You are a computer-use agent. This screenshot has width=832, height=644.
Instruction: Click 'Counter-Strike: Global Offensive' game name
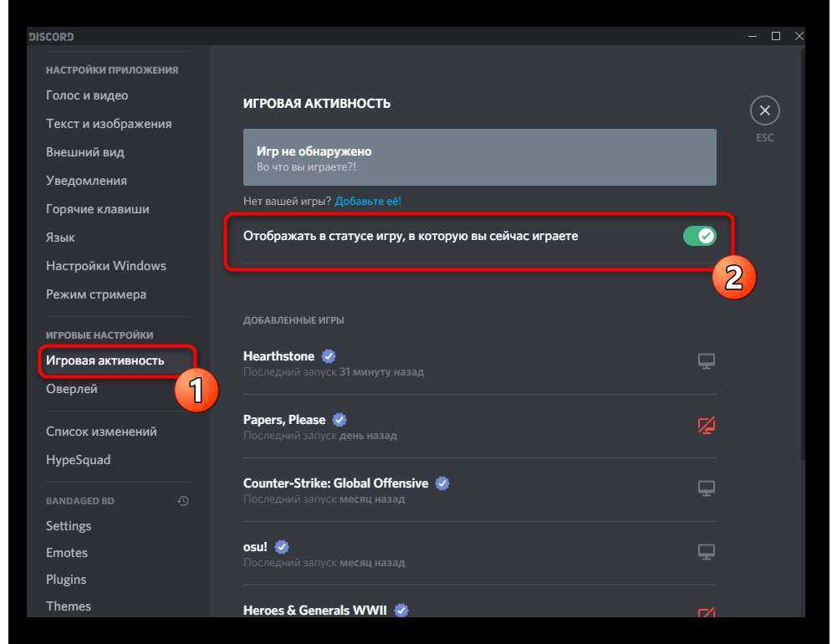[335, 483]
